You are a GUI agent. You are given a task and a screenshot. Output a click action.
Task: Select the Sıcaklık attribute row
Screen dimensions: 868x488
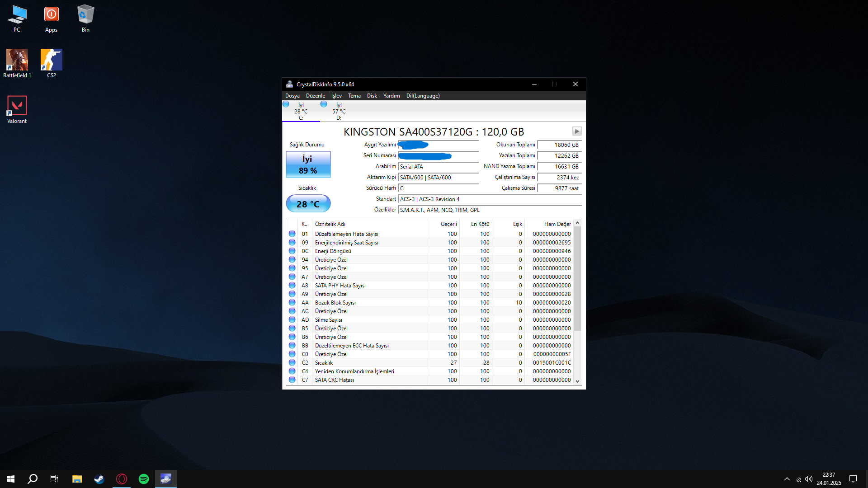tap(430, 363)
